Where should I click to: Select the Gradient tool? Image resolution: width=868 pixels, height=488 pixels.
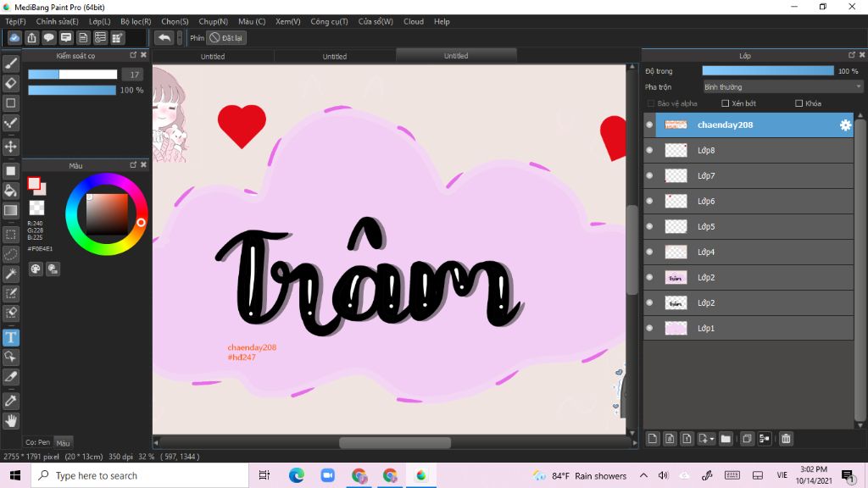pos(10,210)
